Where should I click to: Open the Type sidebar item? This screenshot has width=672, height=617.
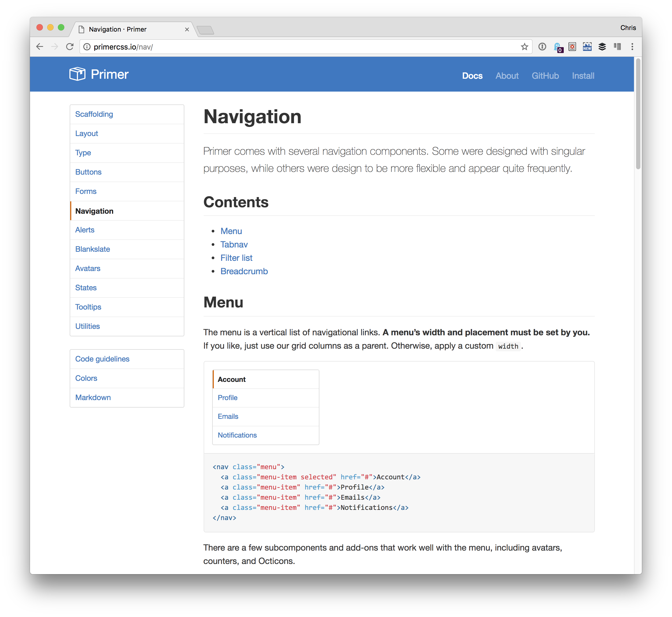[x=127, y=153]
